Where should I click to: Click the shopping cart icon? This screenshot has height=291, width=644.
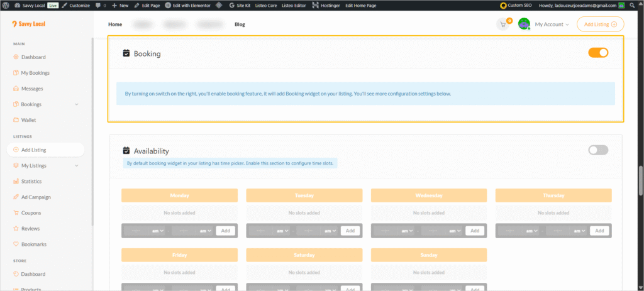pos(502,25)
